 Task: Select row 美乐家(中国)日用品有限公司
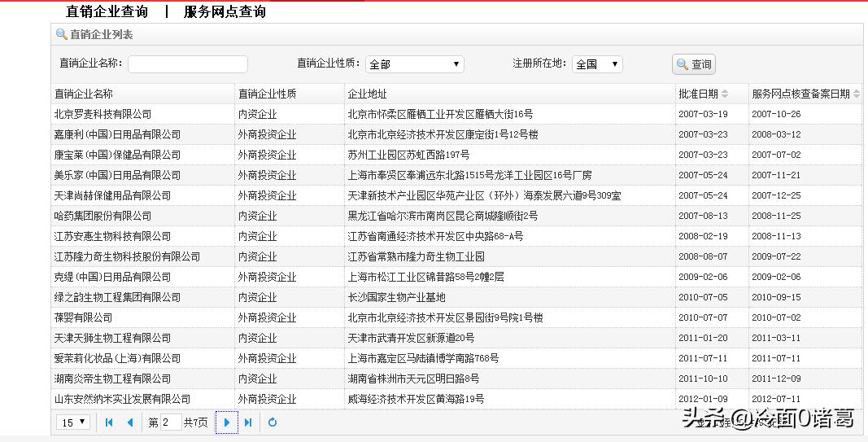456,175
